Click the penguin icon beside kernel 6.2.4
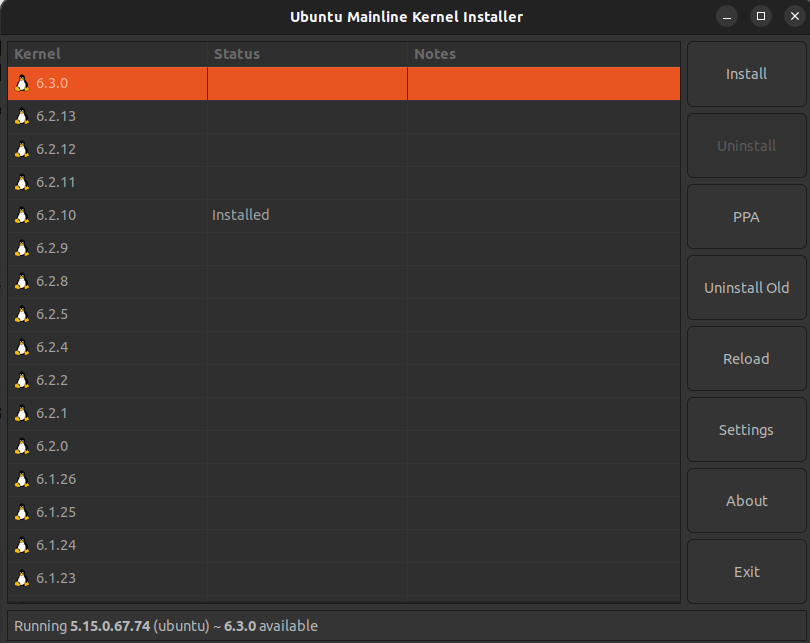The image size is (810, 643). click(22, 348)
